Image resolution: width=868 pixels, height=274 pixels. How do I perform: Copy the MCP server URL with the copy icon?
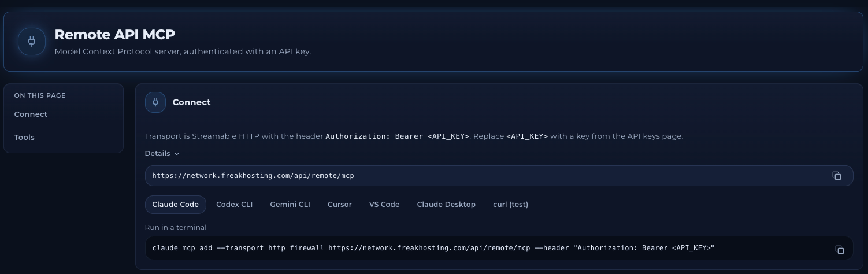tap(836, 176)
